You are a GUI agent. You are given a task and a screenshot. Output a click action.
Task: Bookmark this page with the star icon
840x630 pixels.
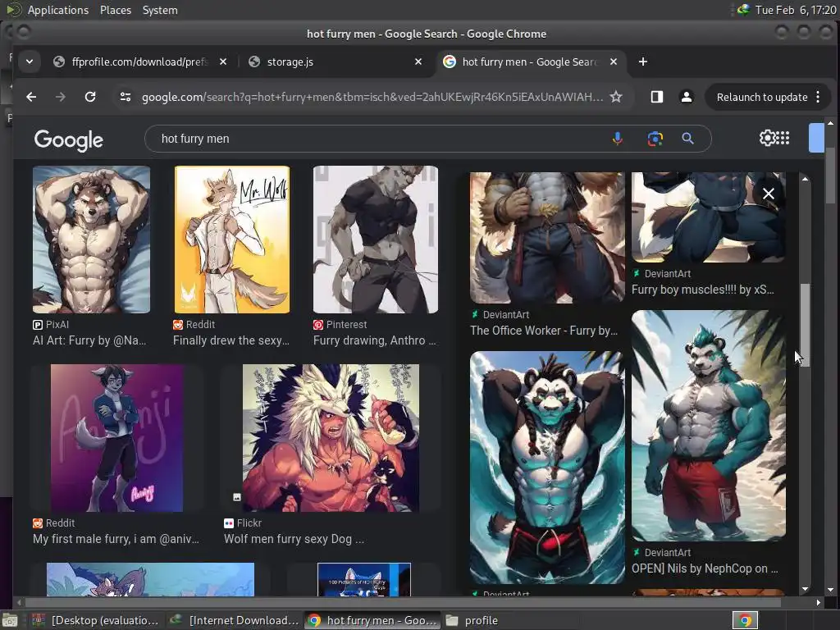pyautogui.click(x=616, y=97)
